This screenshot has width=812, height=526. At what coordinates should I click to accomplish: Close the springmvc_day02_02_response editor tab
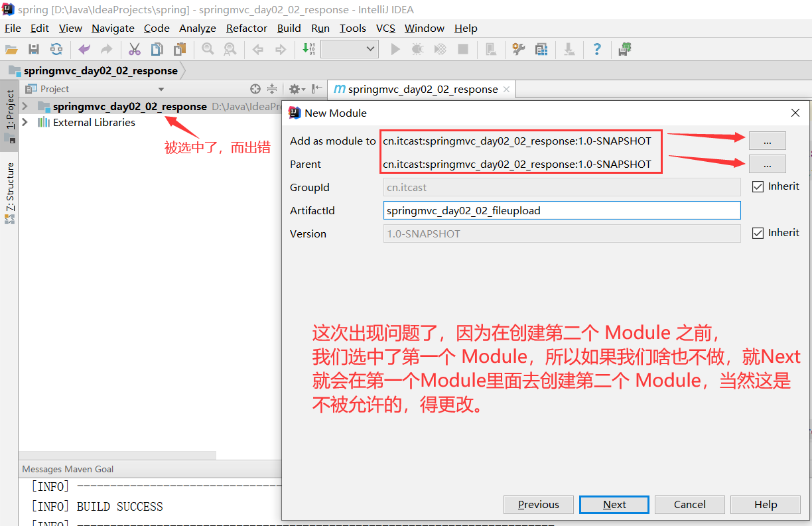pyautogui.click(x=507, y=89)
